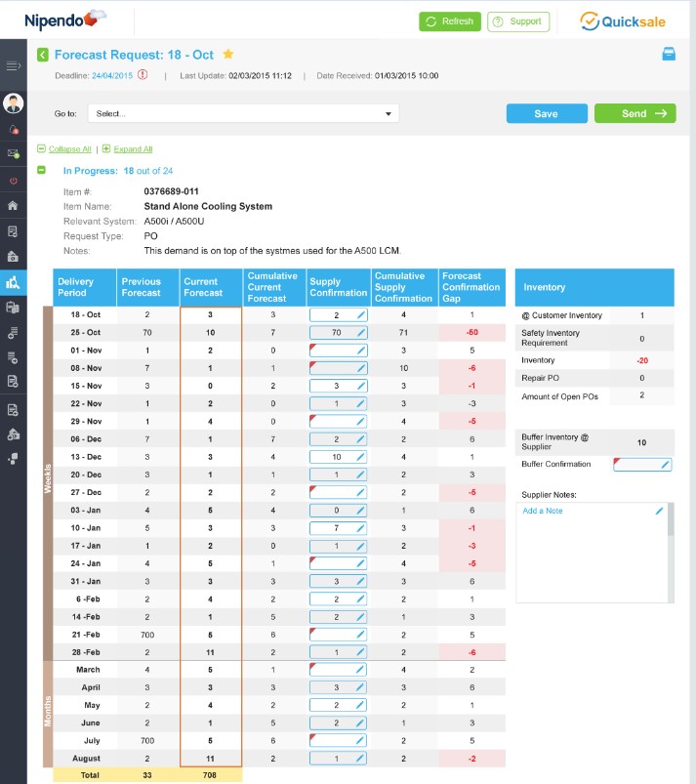Click the Nipendo logo
This screenshot has width=696, height=784.
[x=65, y=20]
